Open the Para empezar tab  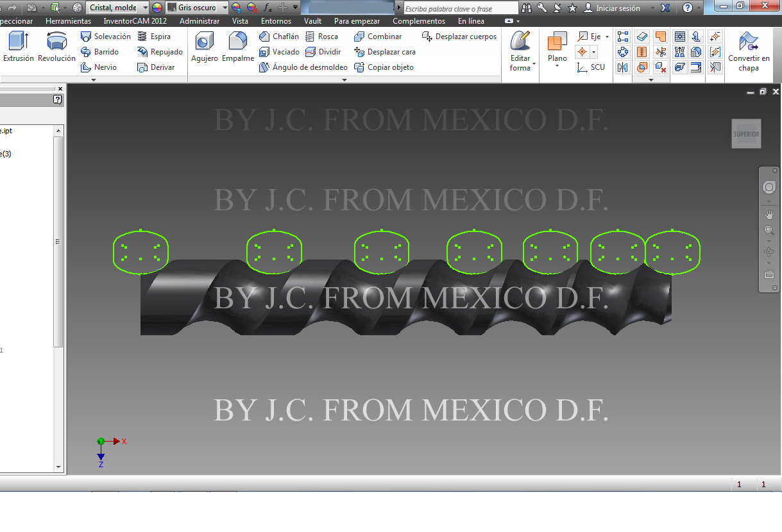pos(357,21)
